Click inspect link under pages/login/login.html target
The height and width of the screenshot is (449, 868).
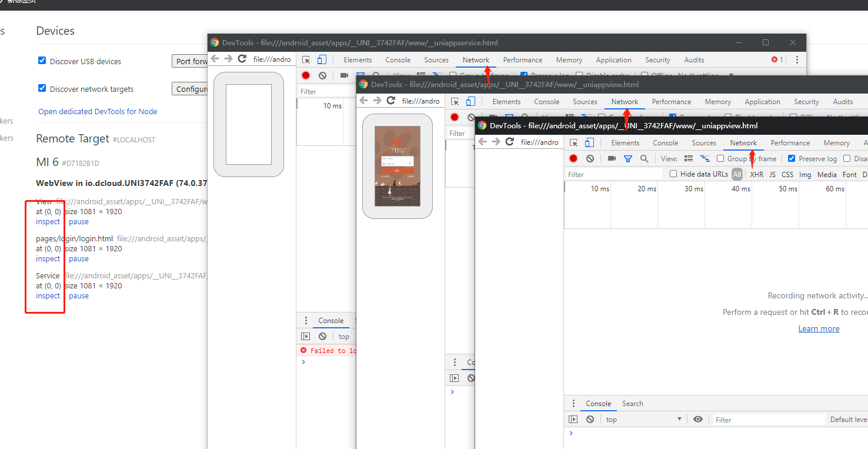48,259
